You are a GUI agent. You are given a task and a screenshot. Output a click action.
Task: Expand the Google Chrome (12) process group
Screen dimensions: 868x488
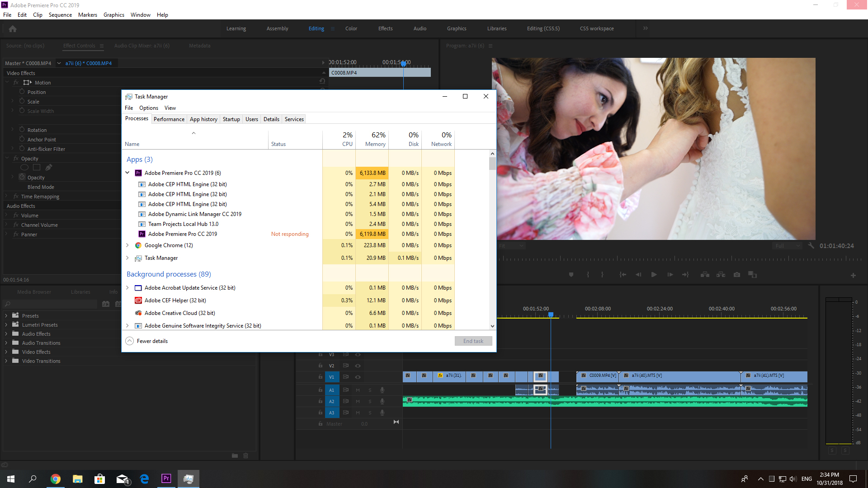[x=127, y=245]
